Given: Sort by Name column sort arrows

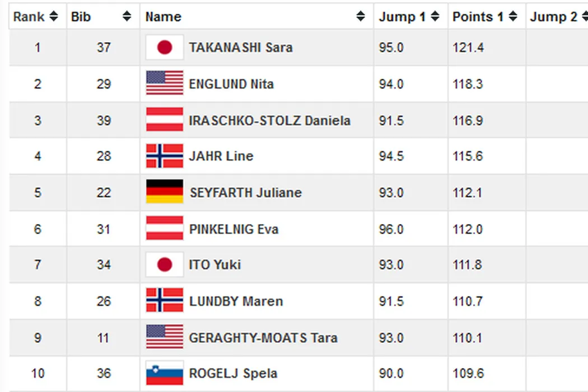Looking at the screenshot, I should coord(361,17).
